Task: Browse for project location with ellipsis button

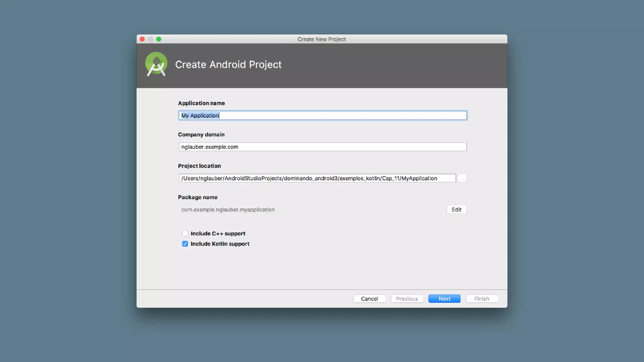Action: point(462,178)
